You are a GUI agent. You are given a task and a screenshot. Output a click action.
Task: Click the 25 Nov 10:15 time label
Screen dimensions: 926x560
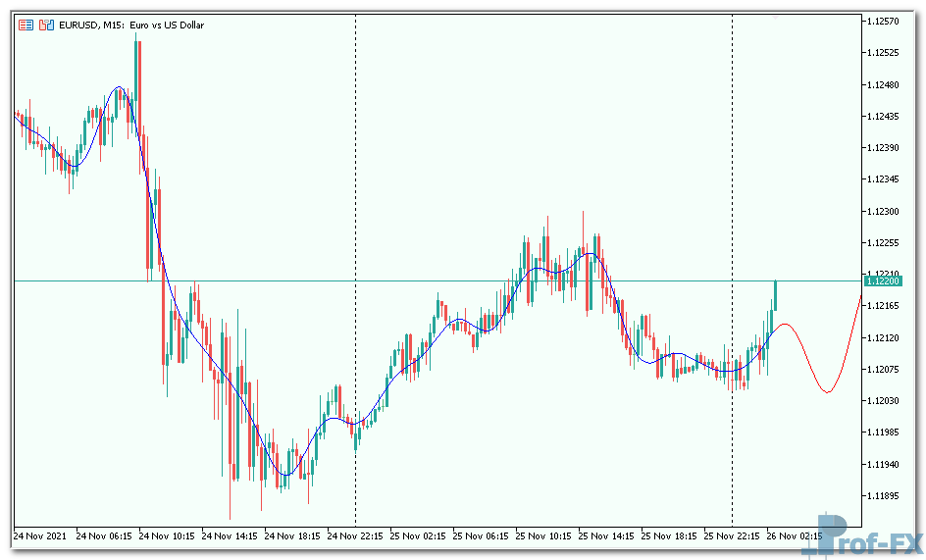coord(543,536)
